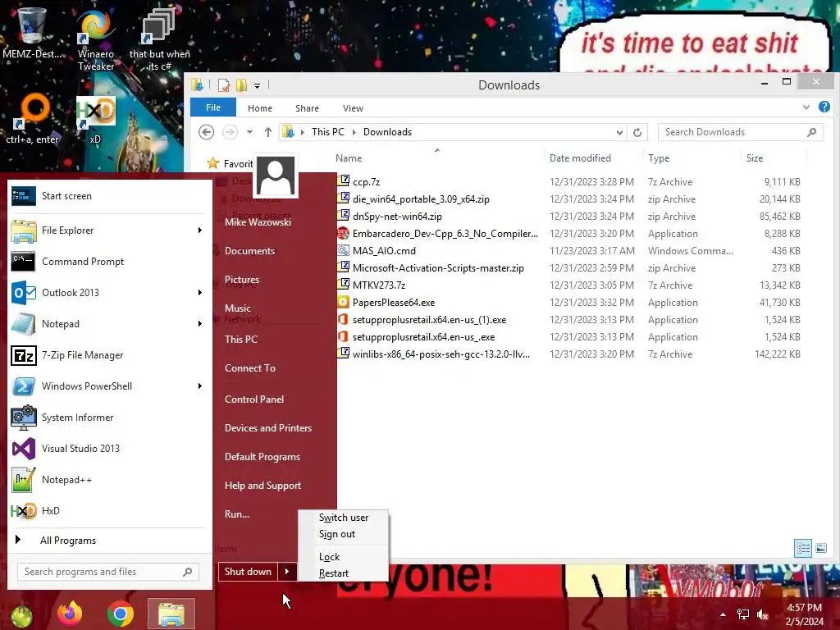
Task: Open 'that but when its c#' desktop shortcut
Action: coord(159,40)
